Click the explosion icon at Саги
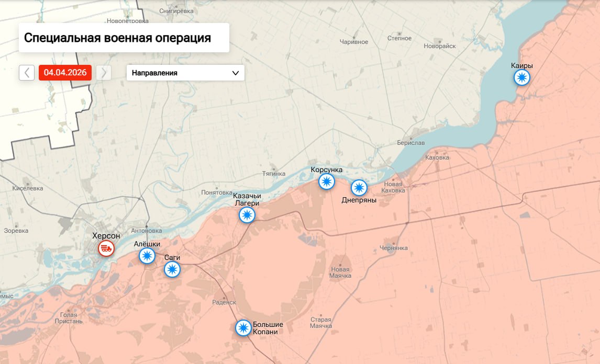The width and height of the screenshot is (600, 364). click(x=172, y=270)
